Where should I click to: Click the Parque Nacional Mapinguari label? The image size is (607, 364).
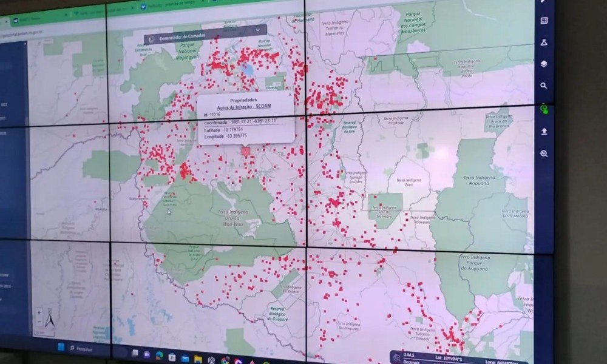pos(188,51)
